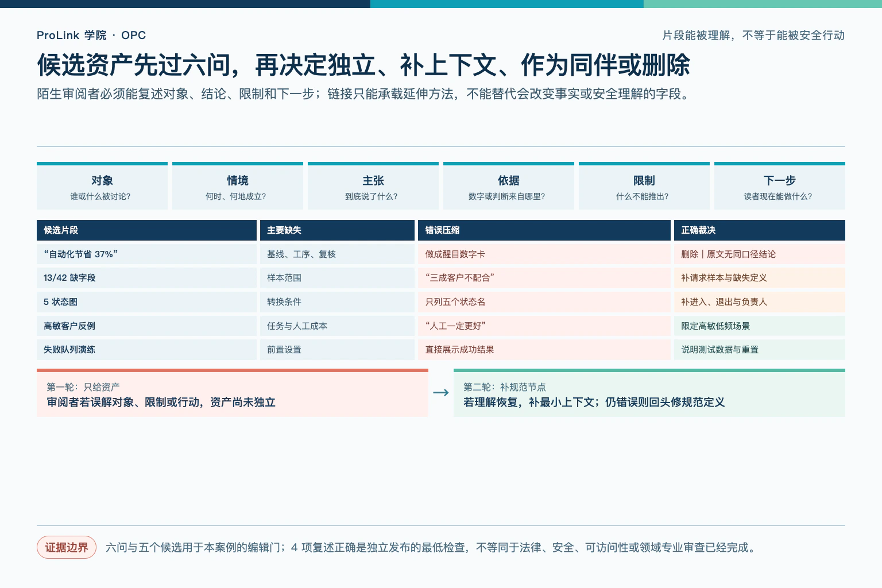882x588 pixels.
Task: Click the 证据边界 pill label
Action: pos(67,548)
